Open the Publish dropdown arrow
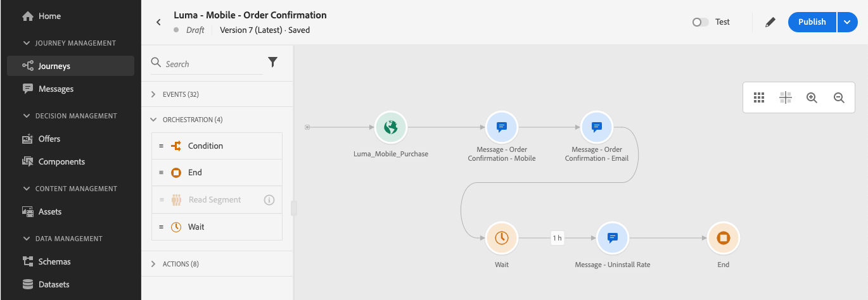868x300 pixels. pyautogui.click(x=848, y=22)
